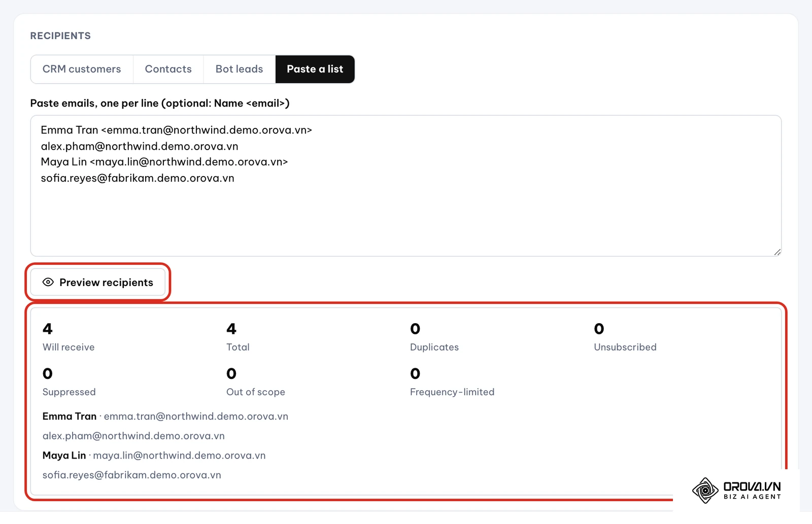
Task: Switch to the CRM customers tab
Action: pyautogui.click(x=82, y=69)
